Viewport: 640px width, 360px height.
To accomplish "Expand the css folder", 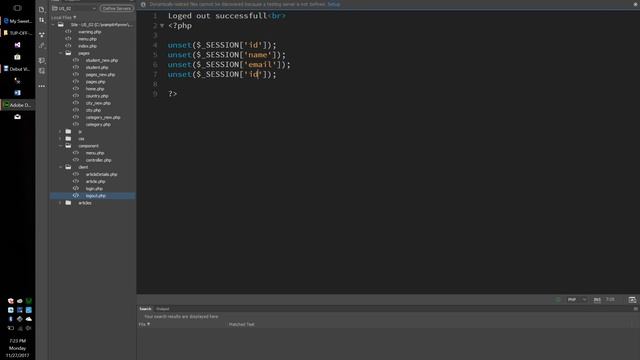I will [61, 139].
